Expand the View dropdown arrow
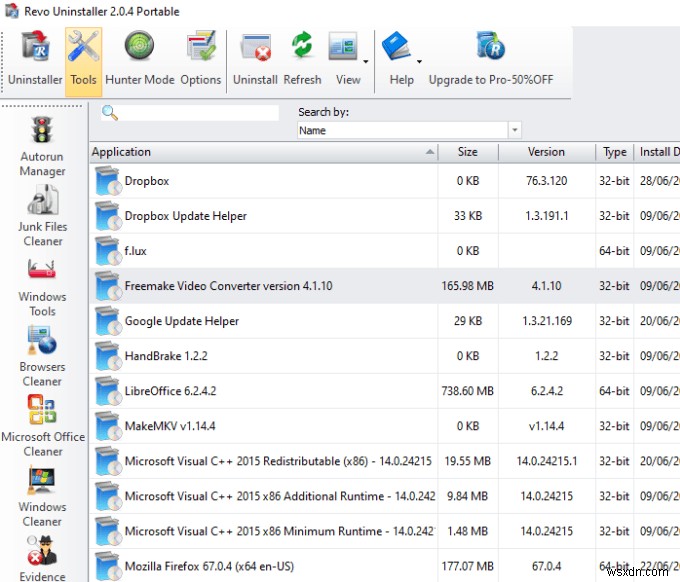Screen dimensions: 680x582 [366, 60]
